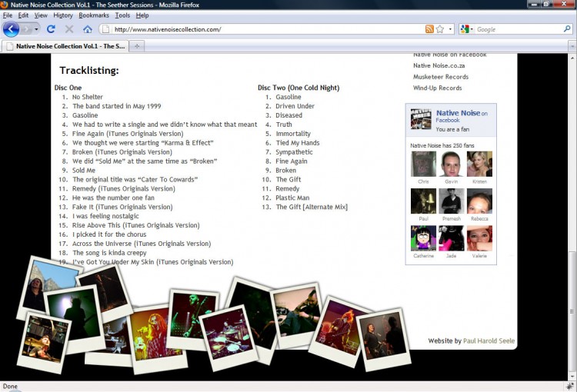Click the URL address field
The width and height of the screenshot is (577, 392).
click(x=268, y=29)
